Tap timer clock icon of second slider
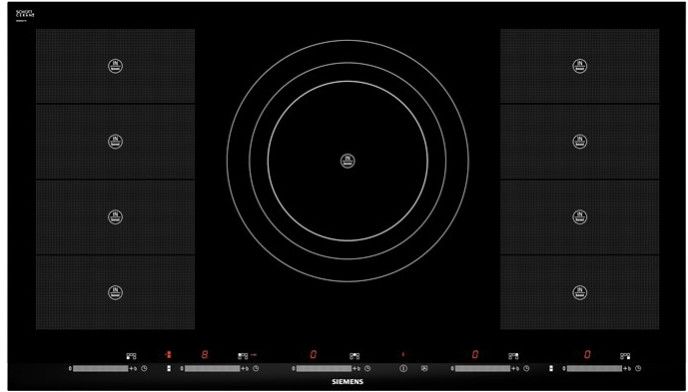The width and height of the screenshot is (688, 392). point(256,369)
